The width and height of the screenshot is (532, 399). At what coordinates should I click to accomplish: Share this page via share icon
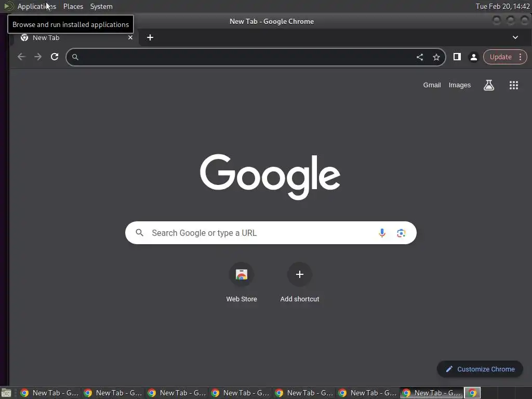click(x=420, y=57)
